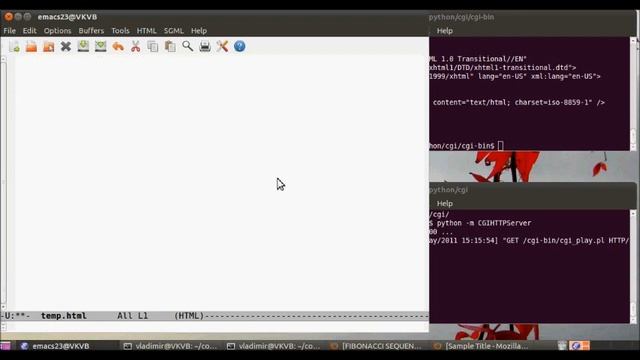The width and height of the screenshot is (640, 360).
Task: Open Preferences with the tools icon
Action: [x=222, y=47]
